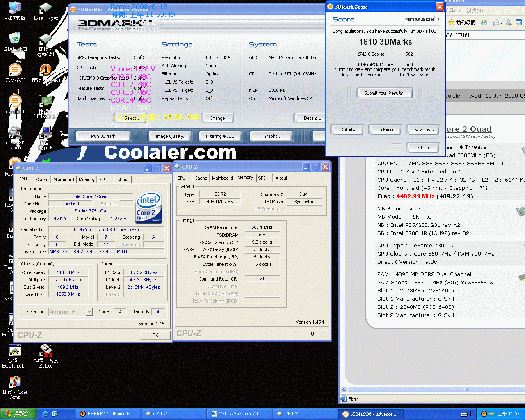The image size is (525, 420).
Task: Open About tab in left CPU-Z
Action: tap(122, 180)
